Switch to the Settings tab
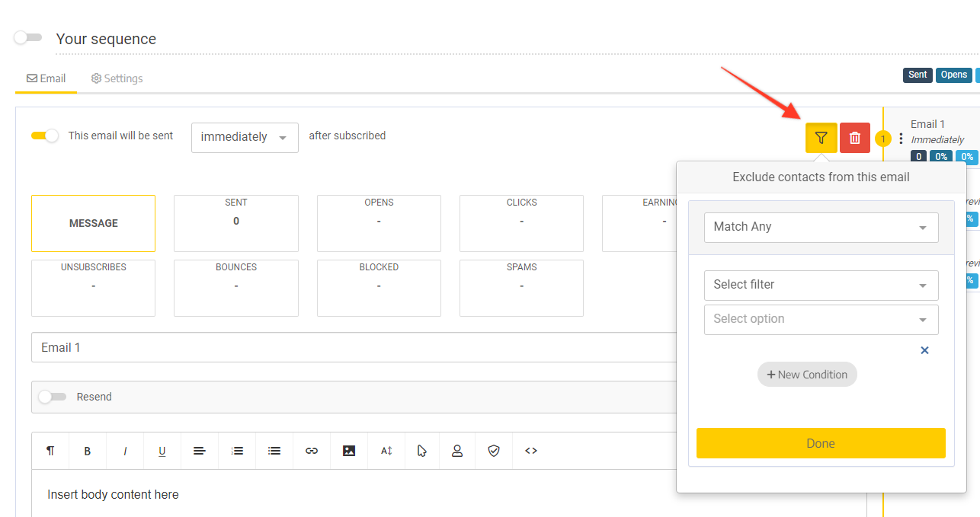 (117, 78)
